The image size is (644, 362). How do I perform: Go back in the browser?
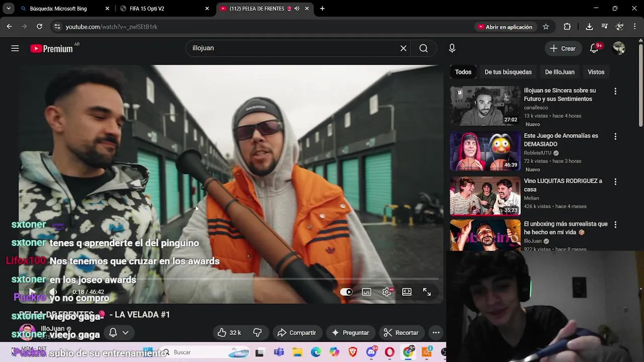9,27
